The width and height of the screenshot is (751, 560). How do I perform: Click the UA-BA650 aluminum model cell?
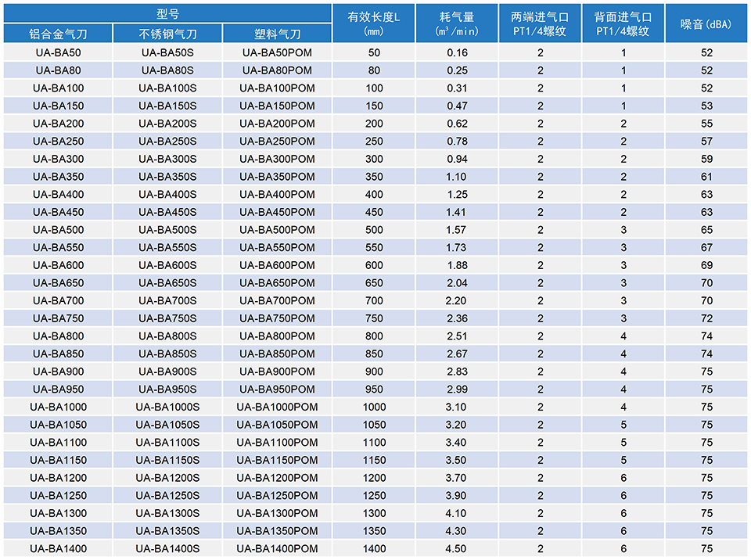tap(58, 283)
